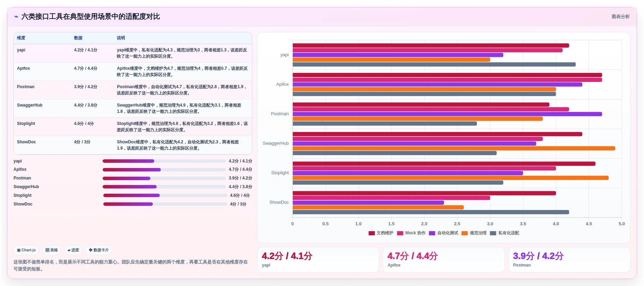Click the Postman description text in the table

(x=182, y=90)
